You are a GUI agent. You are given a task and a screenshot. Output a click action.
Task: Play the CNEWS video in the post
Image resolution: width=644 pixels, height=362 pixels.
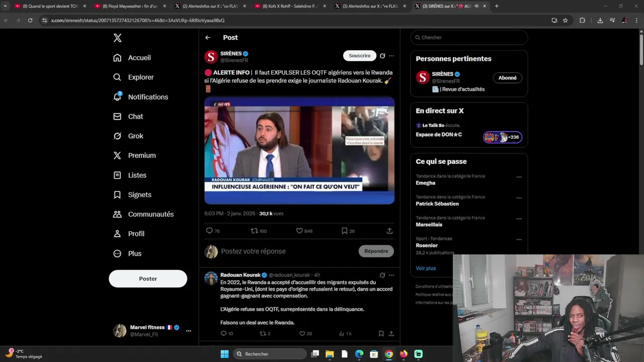pos(299,151)
